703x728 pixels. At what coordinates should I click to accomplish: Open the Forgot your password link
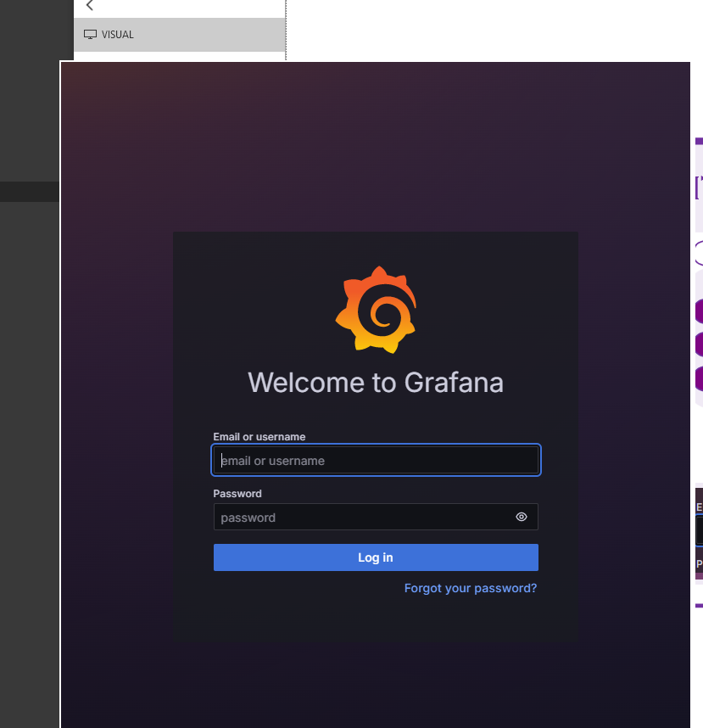pyautogui.click(x=471, y=588)
